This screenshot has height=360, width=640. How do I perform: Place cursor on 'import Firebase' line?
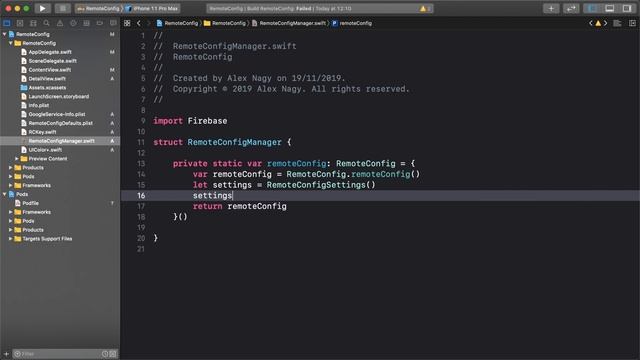[x=190, y=121]
